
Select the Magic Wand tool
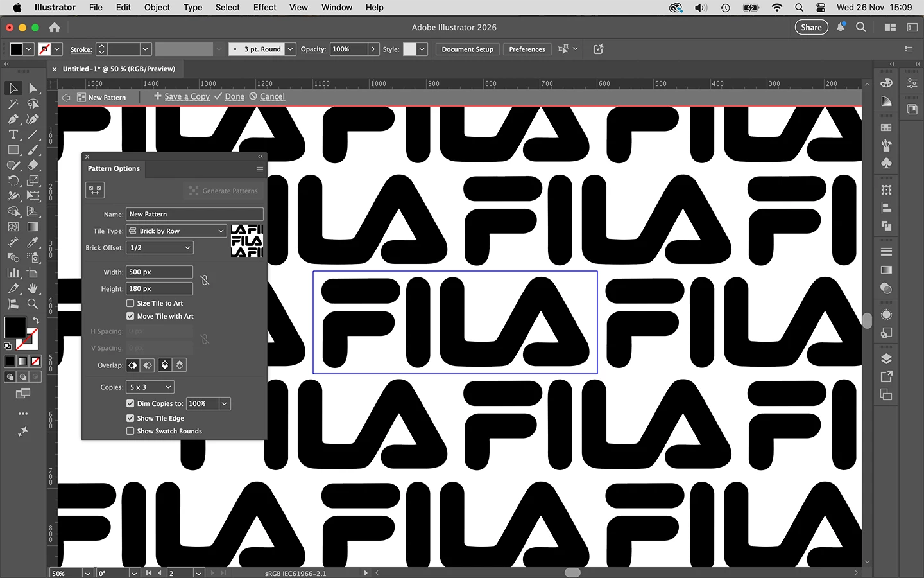(x=13, y=103)
